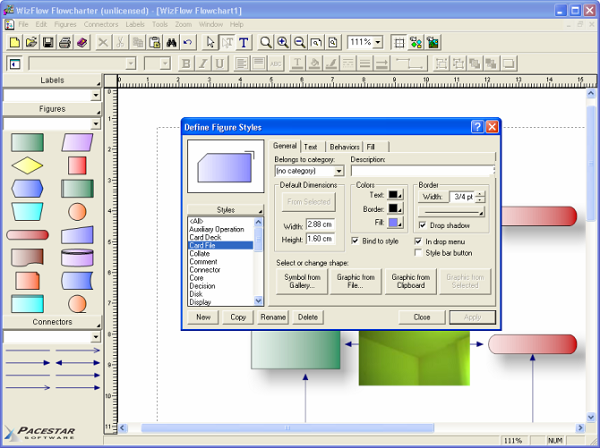Open the font size dropdown
This screenshot has height=448, width=600.
pyautogui.click(x=165, y=64)
